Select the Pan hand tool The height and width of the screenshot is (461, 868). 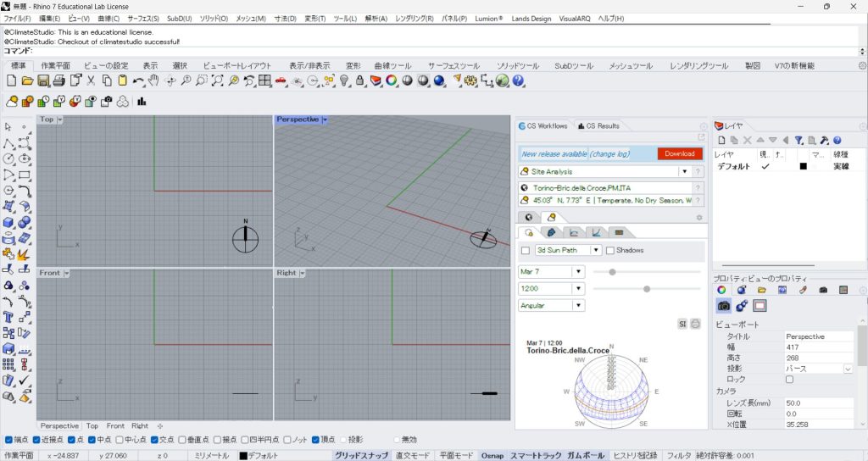pyautogui.click(x=154, y=81)
